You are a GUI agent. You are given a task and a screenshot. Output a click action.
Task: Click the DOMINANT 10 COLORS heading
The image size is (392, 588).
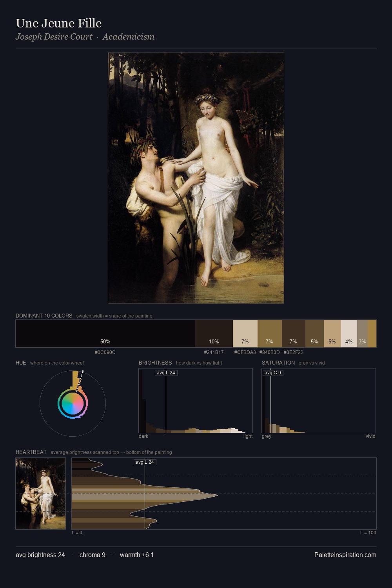(x=44, y=316)
